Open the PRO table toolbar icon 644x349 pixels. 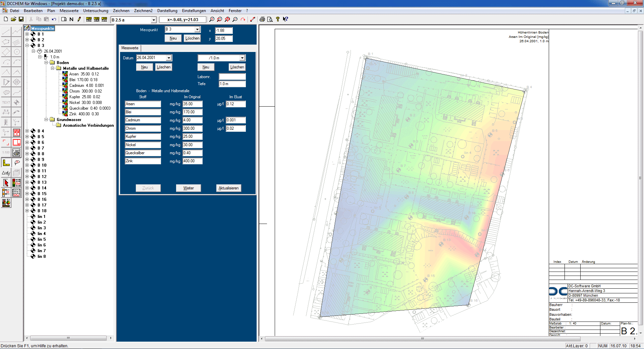tap(89, 19)
